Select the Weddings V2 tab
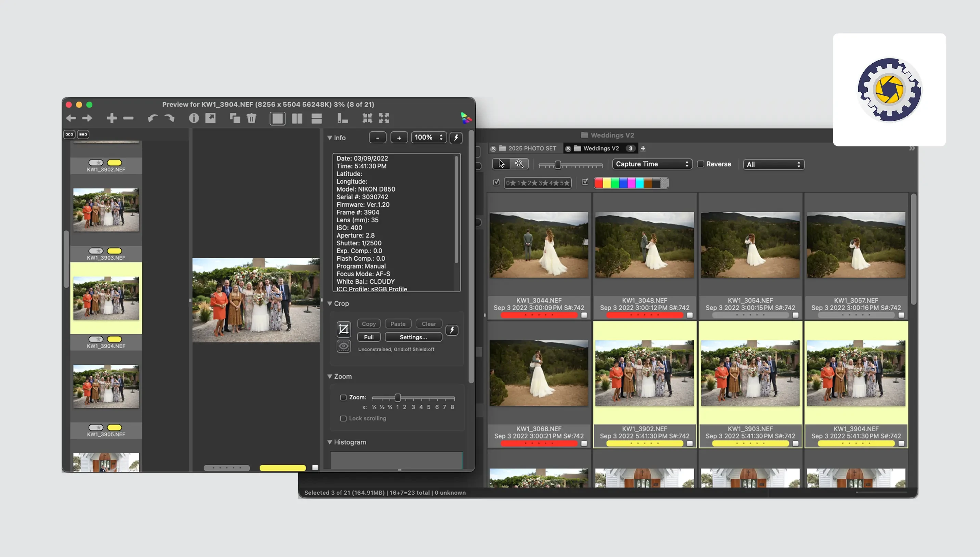The image size is (980, 557). pyautogui.click(x=601, y=148)
